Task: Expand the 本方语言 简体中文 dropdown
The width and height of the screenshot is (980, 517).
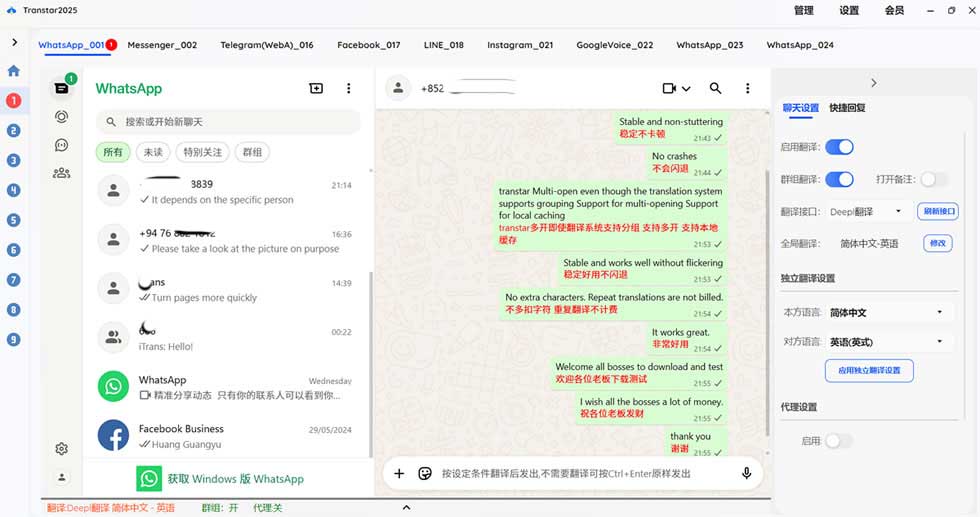Action: (x=886, y=313)
